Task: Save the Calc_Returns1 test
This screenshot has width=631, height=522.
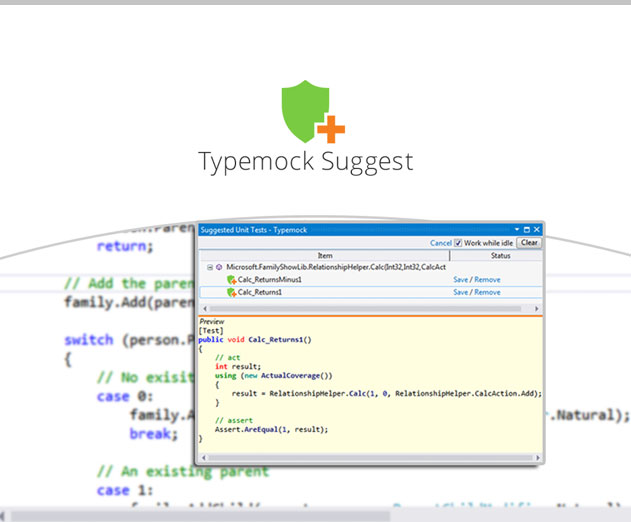Action: [460, 292]
